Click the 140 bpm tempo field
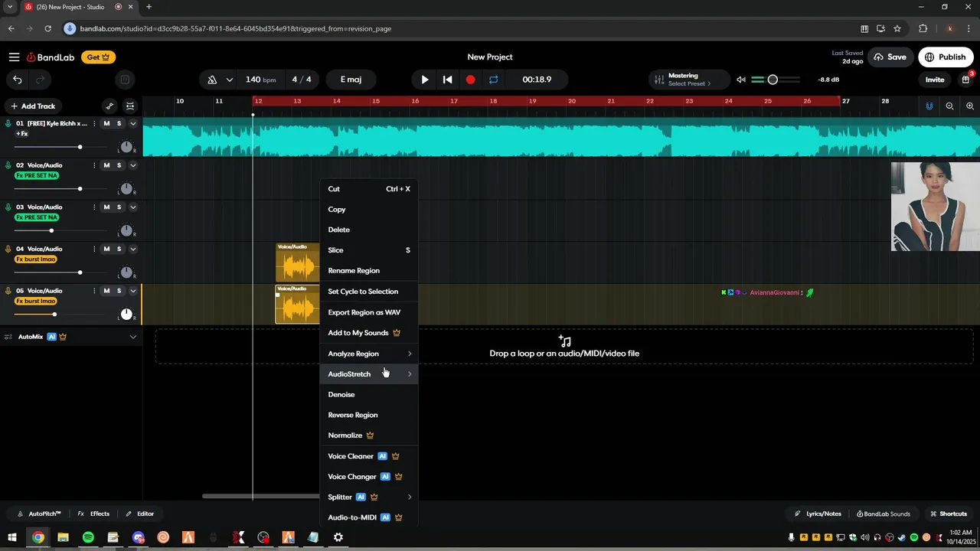 click(260, 80)
